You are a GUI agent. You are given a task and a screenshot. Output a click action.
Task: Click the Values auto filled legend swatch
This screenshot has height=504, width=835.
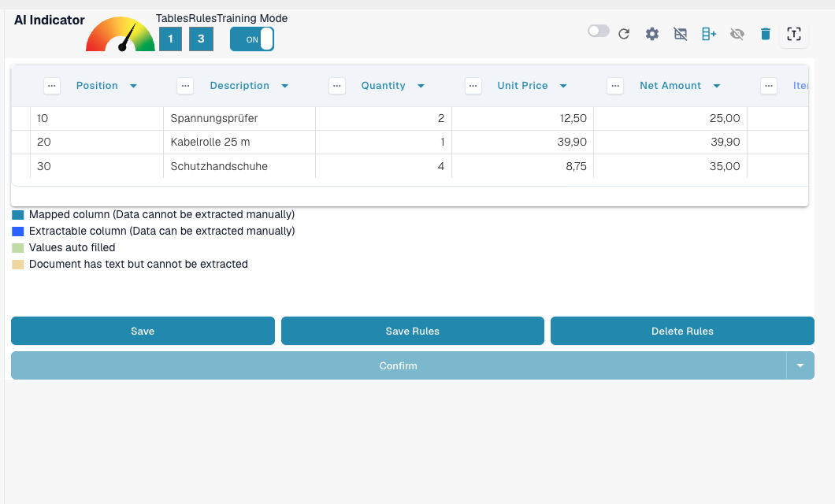(x=18, y=248)
